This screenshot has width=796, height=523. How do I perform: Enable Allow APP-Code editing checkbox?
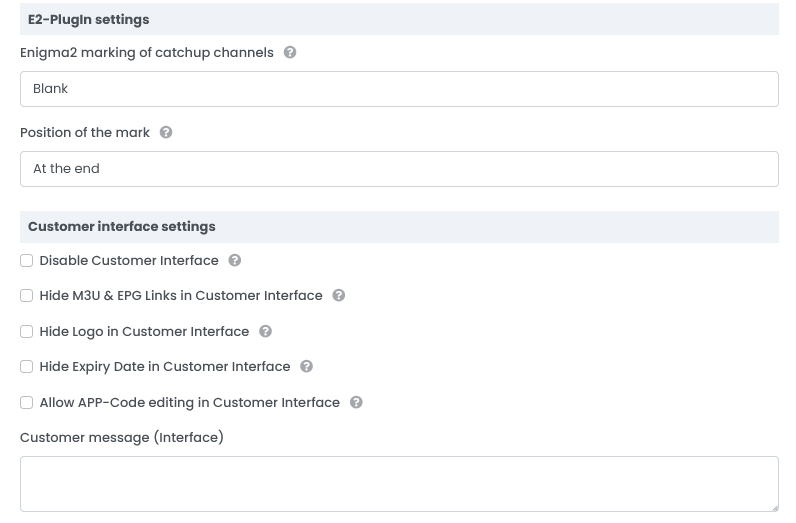(x=27, y=403)
